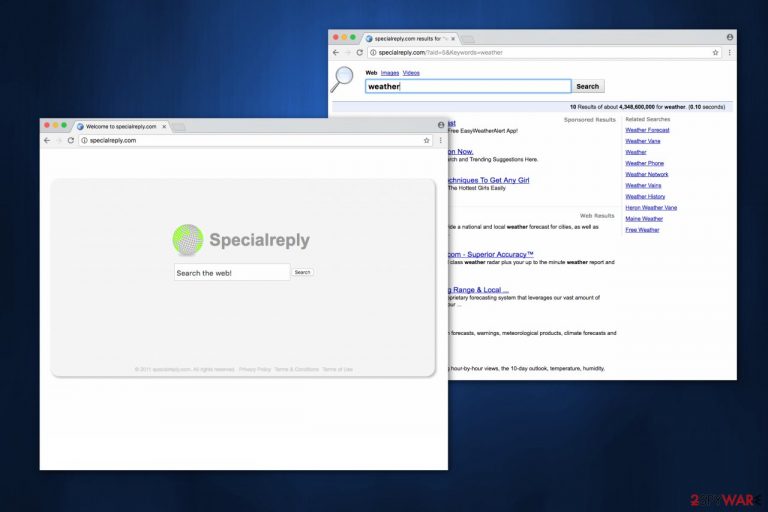Bookmark star in weather results window
The image size is (768, 512).
715,52
